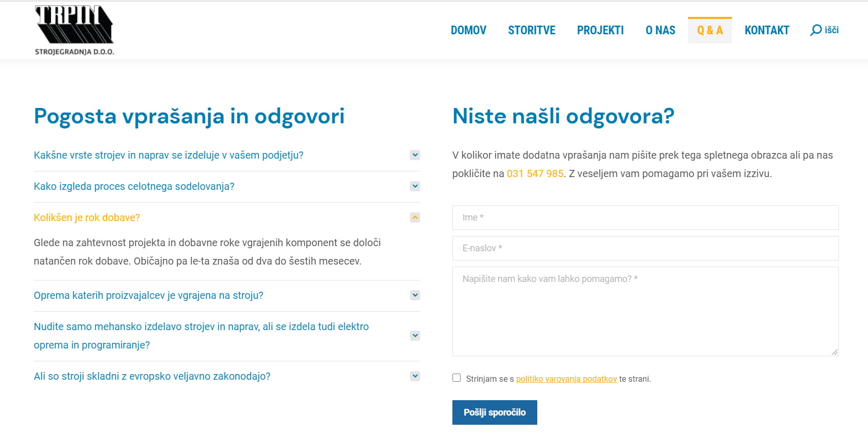Click the search magnifier icon
The height and width of the screenshot is (436, 868).
[815, 30]
